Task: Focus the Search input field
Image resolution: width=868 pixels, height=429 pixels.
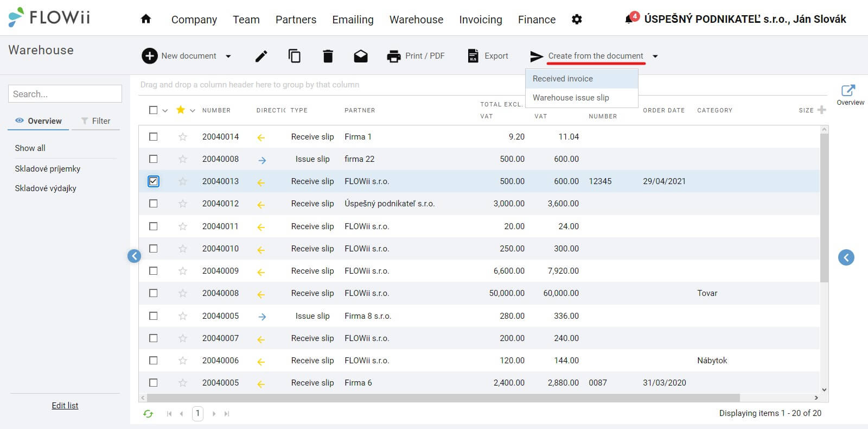Action: pyautogui.click(x=65, y=93)
